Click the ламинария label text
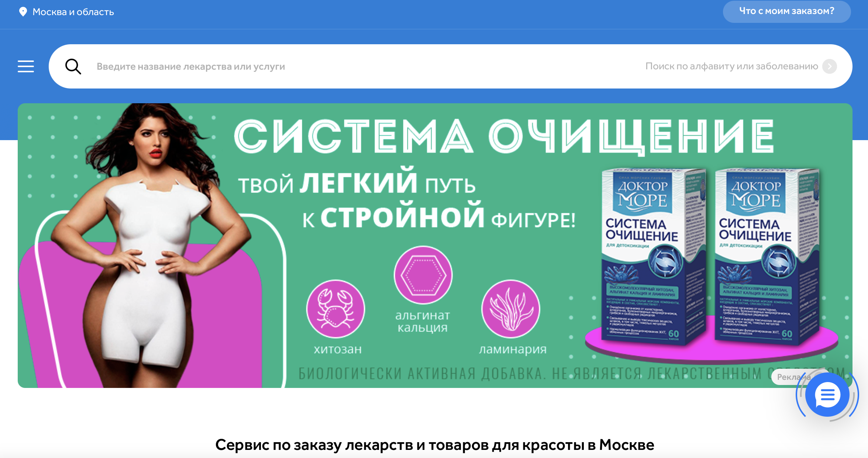868x458 pixels. pos(513,349)
